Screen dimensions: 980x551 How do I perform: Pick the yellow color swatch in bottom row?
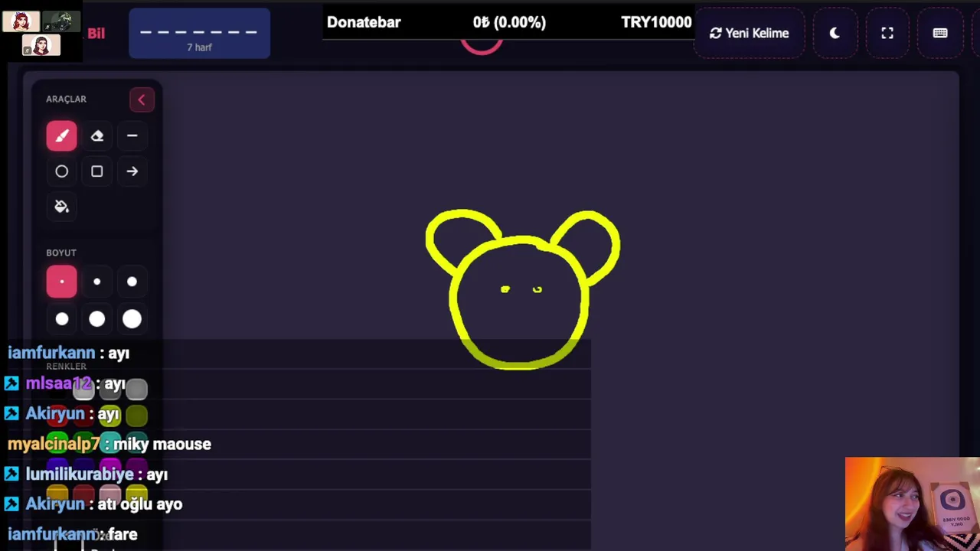pyautogui.click(x=136, y=494)
